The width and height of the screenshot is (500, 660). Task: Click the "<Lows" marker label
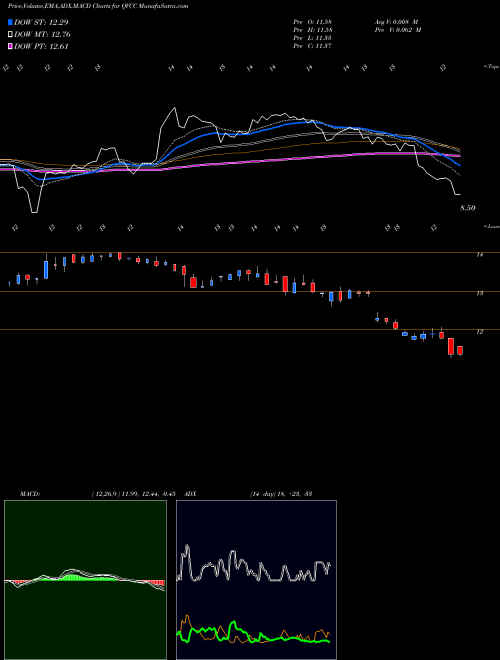pyautogui.click(x=491, y=226)
